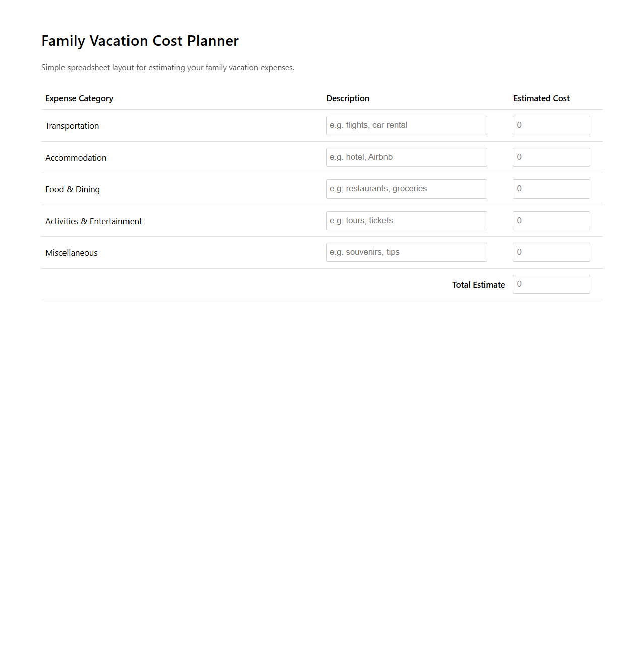Click the Expense Category column header
Screen dimensions: 644x655
point(79,98)
